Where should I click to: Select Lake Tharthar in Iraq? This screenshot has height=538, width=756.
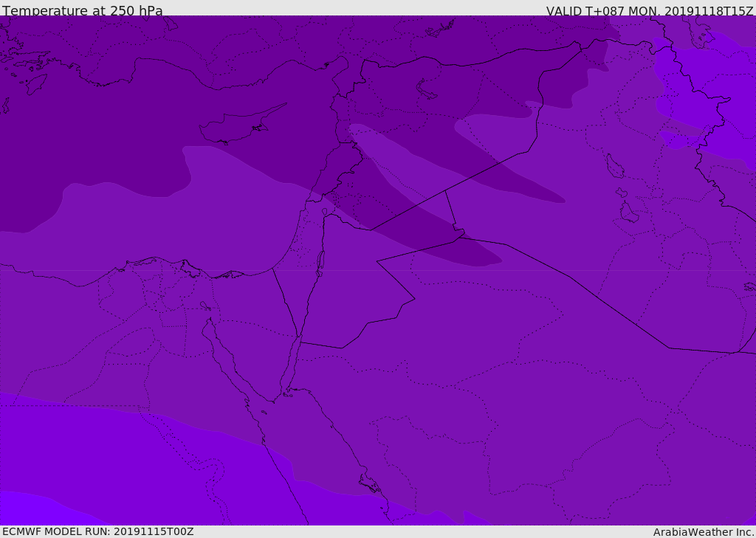[614, 166]
